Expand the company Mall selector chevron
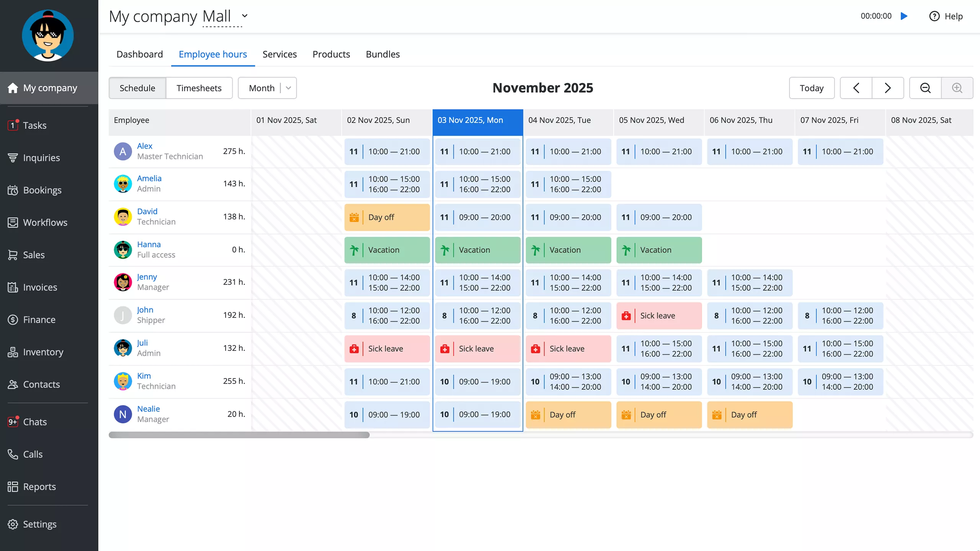Viewport: 980px width, 551px height. tap(245, 16)
